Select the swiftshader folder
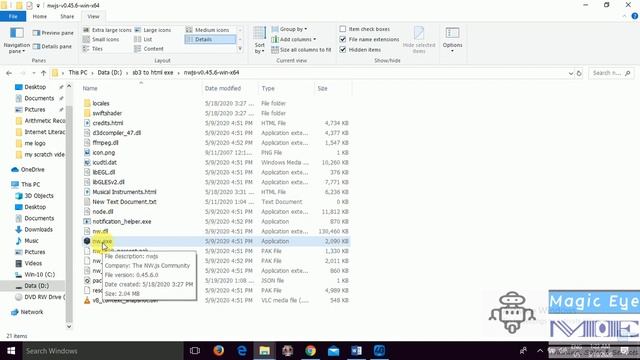This screenshot has height=360, width=640. (x=107, y=113)
